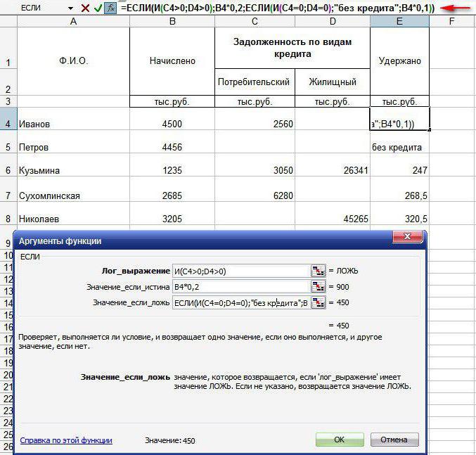The height and width of the screenshot is (455, 476).
Task: Click cell with value 4500
Action: [x=172, y=119]
